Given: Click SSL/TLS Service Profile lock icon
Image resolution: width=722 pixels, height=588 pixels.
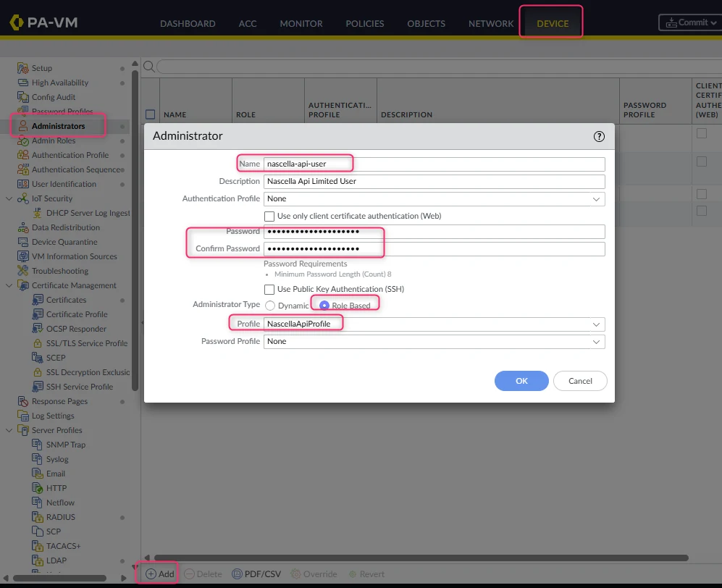Looking at the screenshot, I should point(38,343).
